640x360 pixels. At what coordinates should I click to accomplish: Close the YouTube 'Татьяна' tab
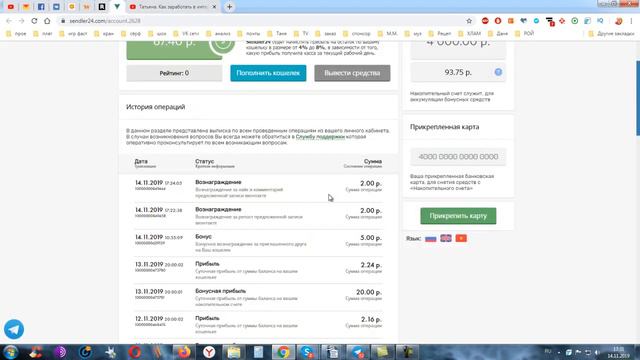pos(214,7)
